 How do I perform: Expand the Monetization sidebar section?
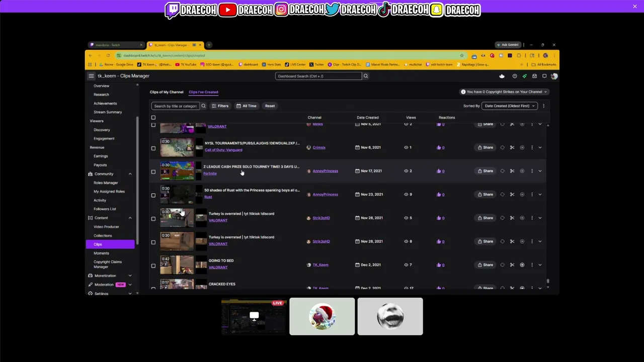point(130,276)
